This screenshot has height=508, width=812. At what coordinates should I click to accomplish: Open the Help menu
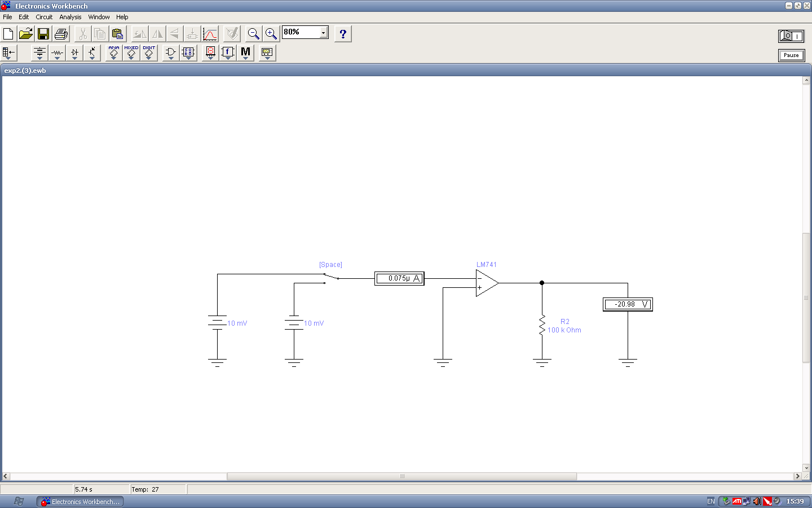click(x=122, y=17)
